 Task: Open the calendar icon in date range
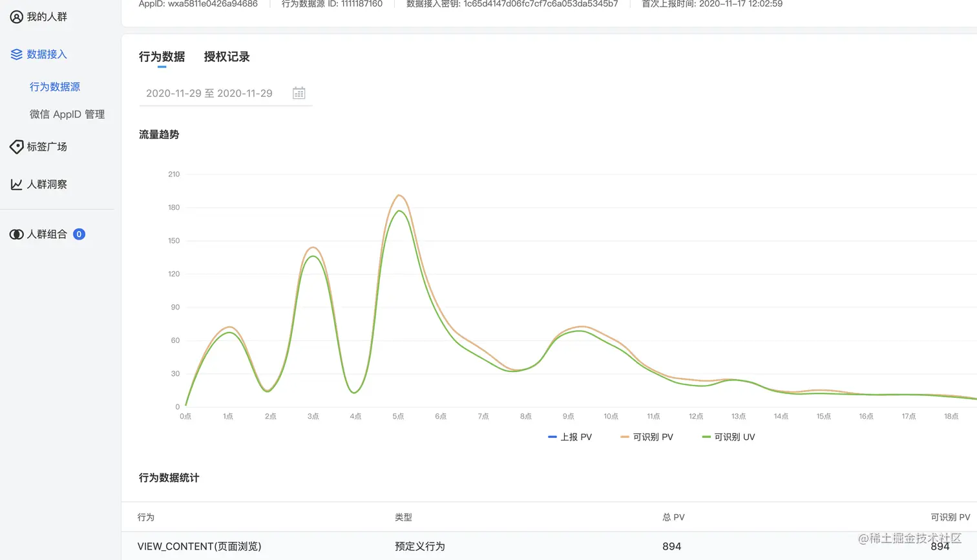pyautogui.click(x=299, y=93)
